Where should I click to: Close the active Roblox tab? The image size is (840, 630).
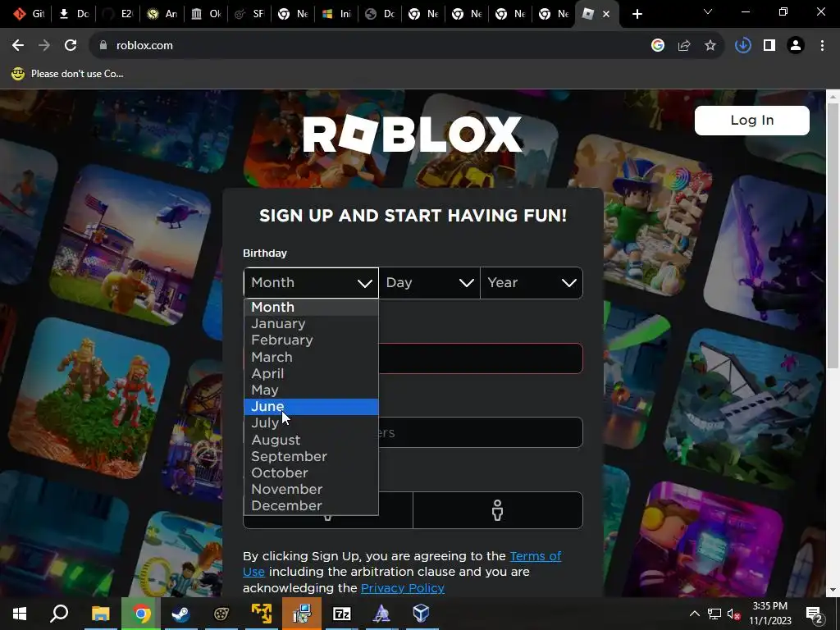(x=606, y=14)
